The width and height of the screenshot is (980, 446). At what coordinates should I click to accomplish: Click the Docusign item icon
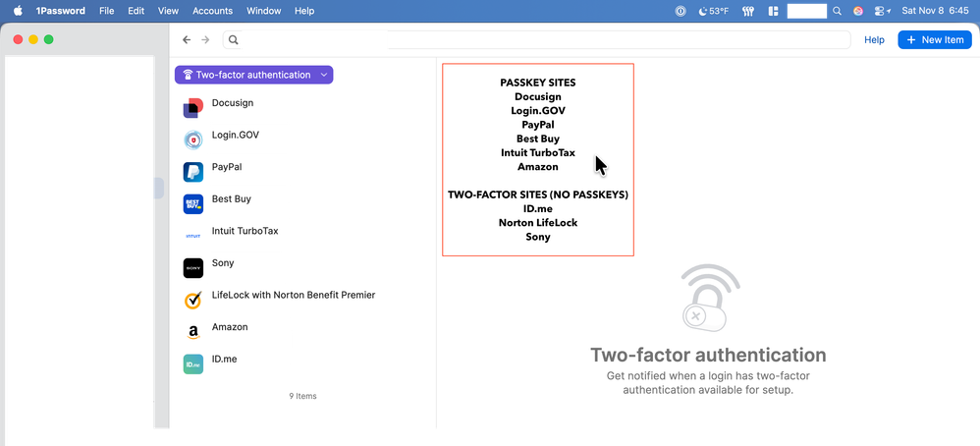click(193, 108)
